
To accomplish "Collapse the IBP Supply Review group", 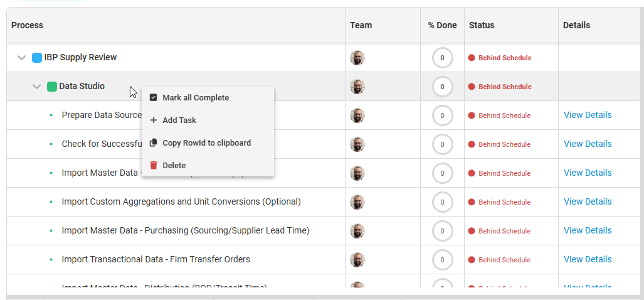I will pos(22,58).
